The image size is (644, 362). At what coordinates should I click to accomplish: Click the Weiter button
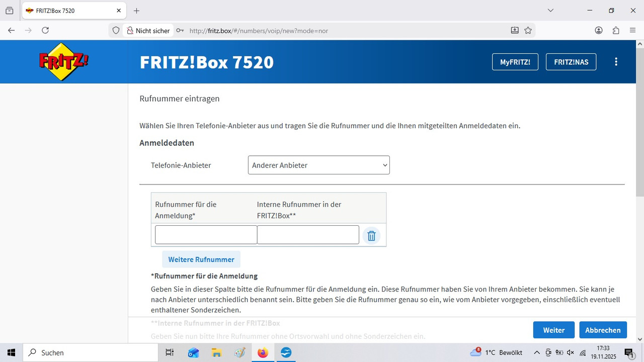click(554, 330)
